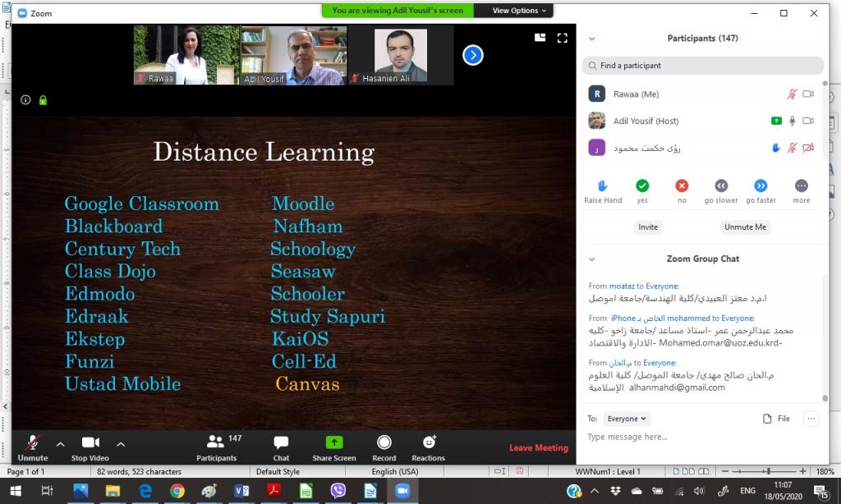Toggle Stop Video camera button
The image size is (841, 504).
coord(90,443)
